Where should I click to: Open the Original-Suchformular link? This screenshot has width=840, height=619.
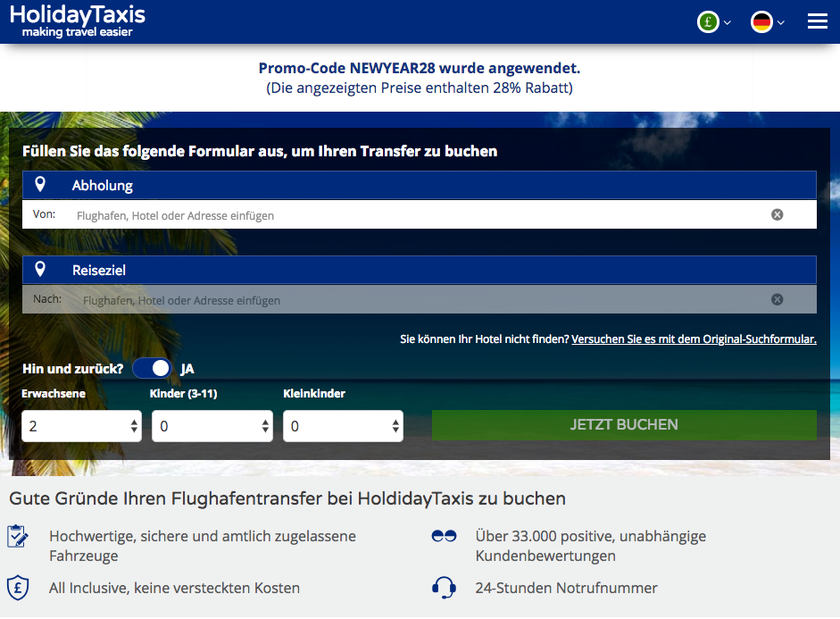694,339
